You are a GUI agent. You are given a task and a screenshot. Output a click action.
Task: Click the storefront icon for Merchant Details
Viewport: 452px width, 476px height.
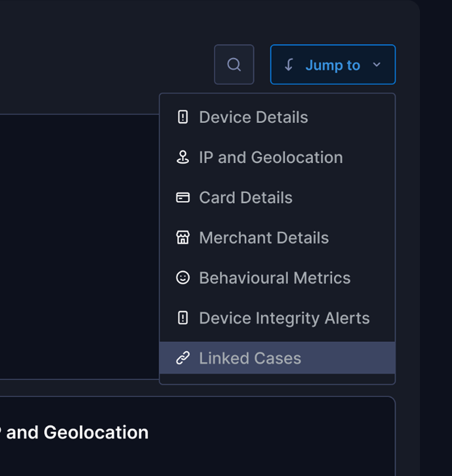[183, 237]
